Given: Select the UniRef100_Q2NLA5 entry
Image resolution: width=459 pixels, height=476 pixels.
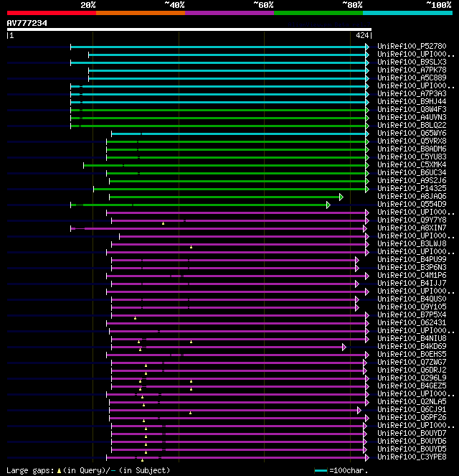Looking at the screenshot, I should [412, 401].
